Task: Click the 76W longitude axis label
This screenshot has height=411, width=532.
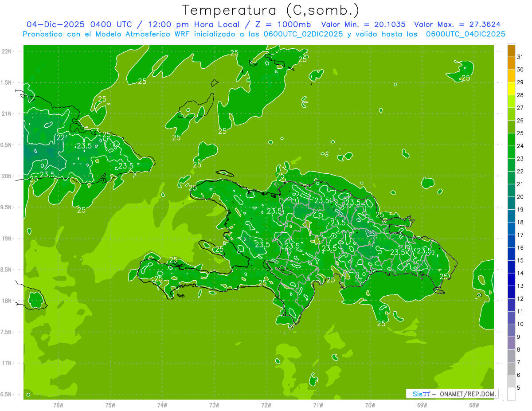Action: (x=58, y=405)
